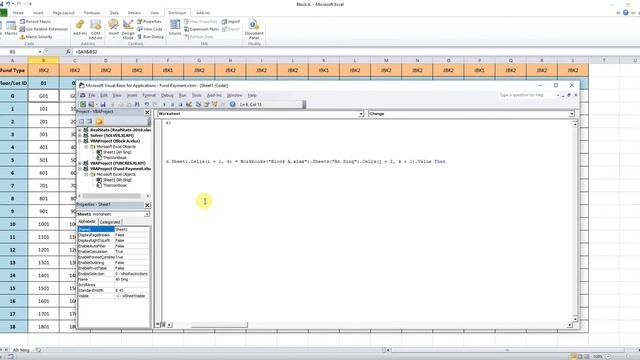Image resolution: width=640 pixels, height=360 pixels.
Task: Collapse VBAProject (Block A.xlsx) node
Action: [80, 141]
